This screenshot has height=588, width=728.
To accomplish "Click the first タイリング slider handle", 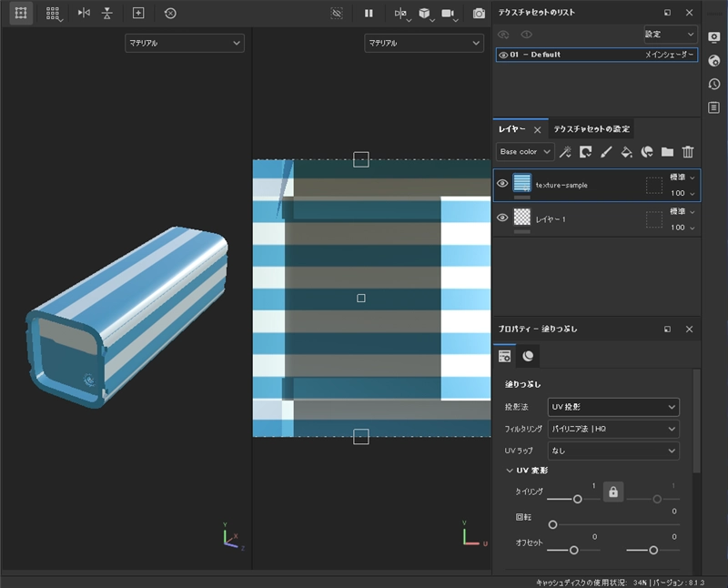I will point(578,500).
